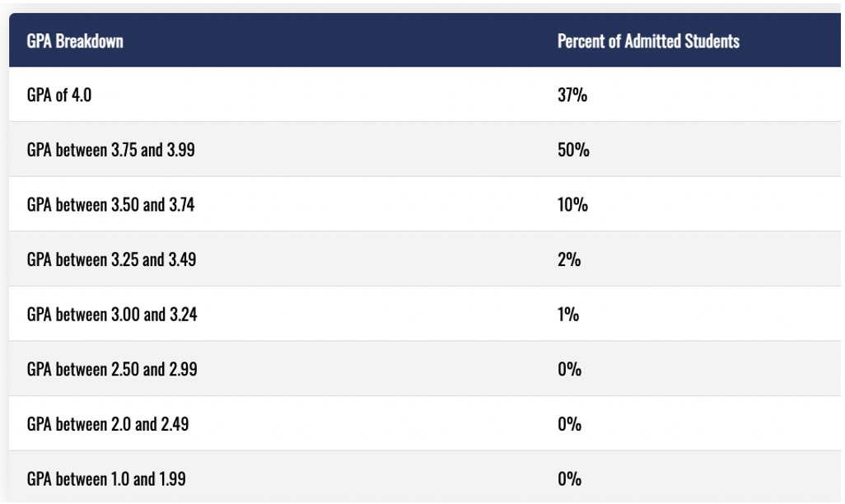Click the 10% percentage cell
The height and width of the screenshot is (504, 845).
click(572, 205)
